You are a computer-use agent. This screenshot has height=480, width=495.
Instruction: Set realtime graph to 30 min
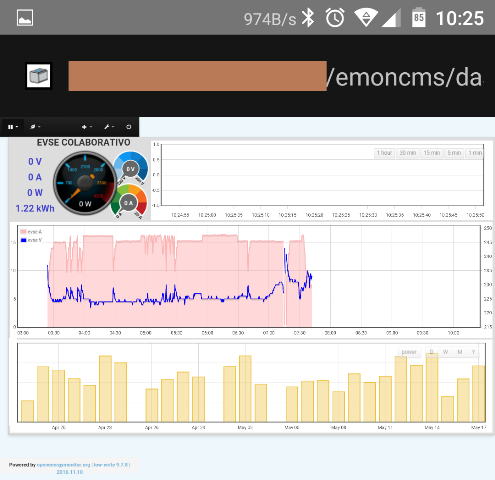pos(408,153)
